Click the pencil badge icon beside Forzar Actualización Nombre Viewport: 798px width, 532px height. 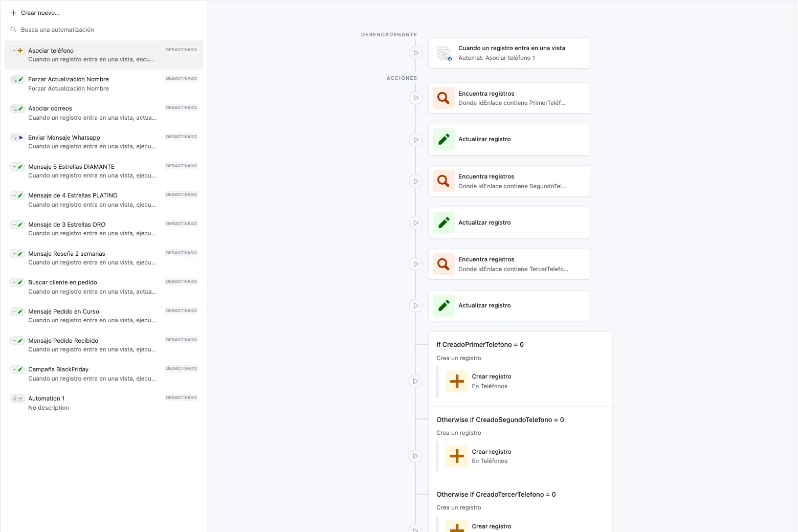coord(19,79)
